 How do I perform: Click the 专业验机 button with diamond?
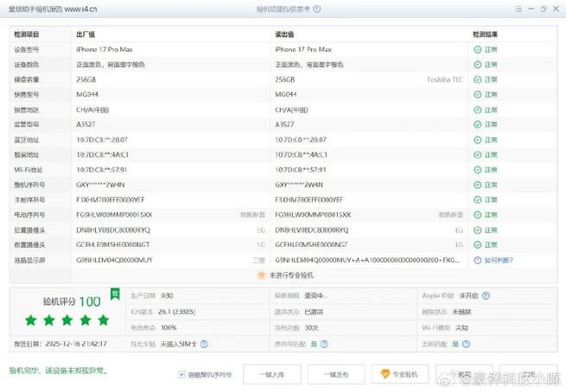tap(400, 375)
